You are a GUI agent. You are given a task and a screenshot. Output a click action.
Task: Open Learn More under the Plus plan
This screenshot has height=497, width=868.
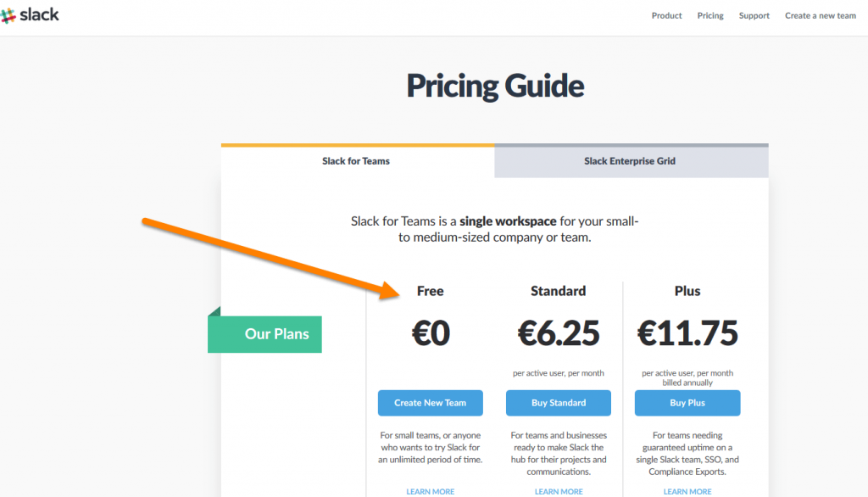tap(687, 491)
